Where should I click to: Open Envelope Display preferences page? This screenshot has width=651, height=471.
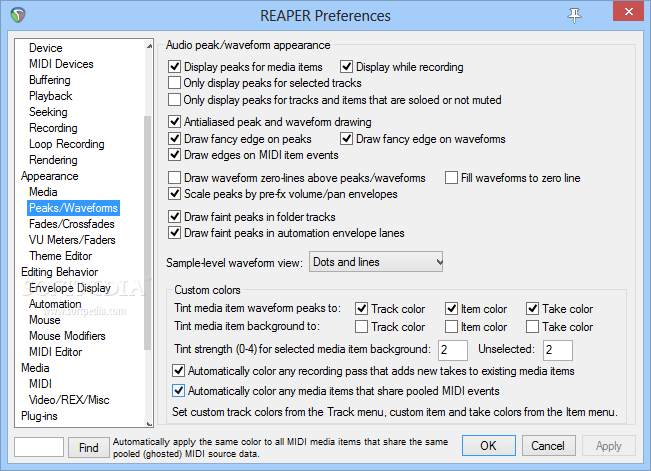(x=70, y=288)
